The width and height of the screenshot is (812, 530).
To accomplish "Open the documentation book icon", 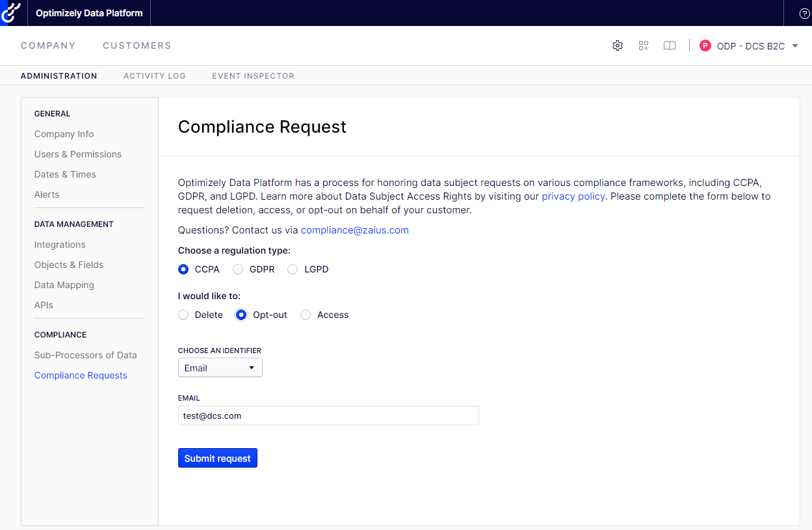I will point(670,46).
